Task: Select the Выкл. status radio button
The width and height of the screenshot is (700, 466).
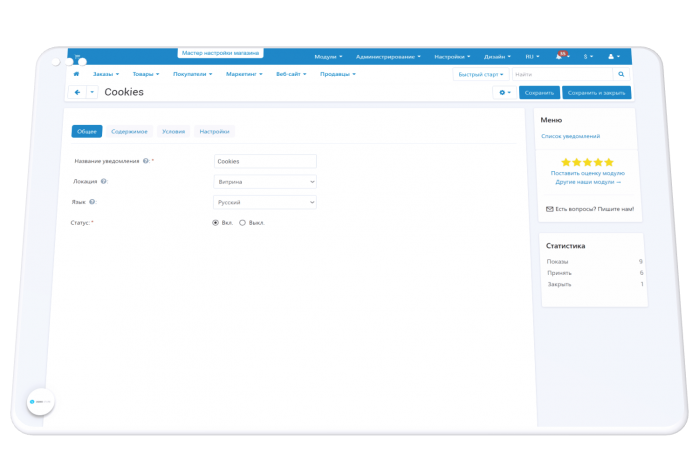Action: coord(242,223)
